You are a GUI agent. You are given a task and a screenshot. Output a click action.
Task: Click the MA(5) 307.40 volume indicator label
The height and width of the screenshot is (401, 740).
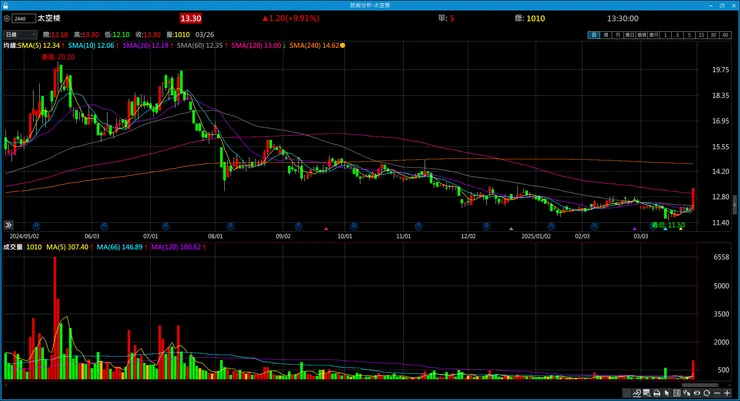coord(69,247)
